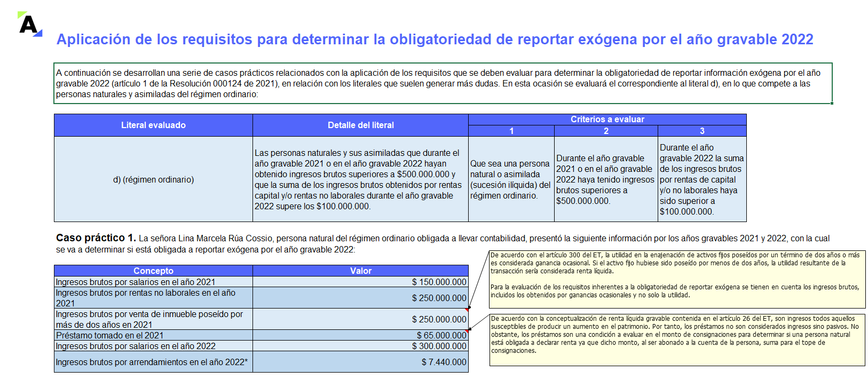Select the cell 'Que sea una persona natural o asimilada'
The width and height of the screenshot is (868, 379).
(511, 179)
